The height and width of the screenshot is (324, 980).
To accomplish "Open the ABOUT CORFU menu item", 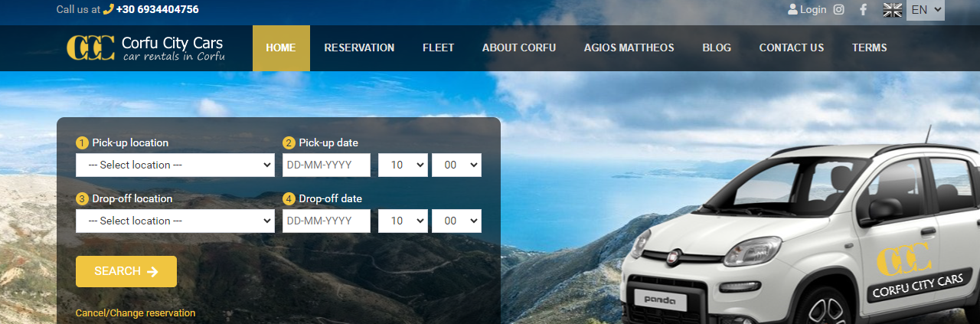I will pos(519,48).
